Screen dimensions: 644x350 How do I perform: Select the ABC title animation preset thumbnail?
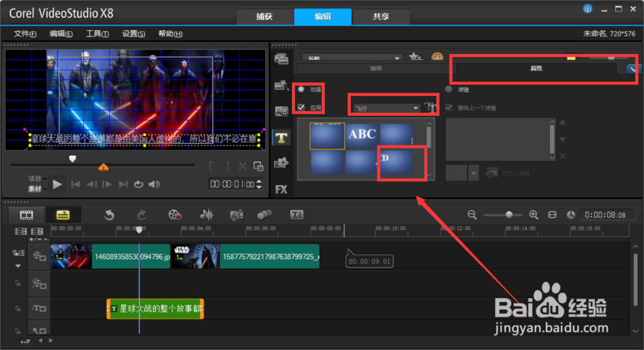362,134
